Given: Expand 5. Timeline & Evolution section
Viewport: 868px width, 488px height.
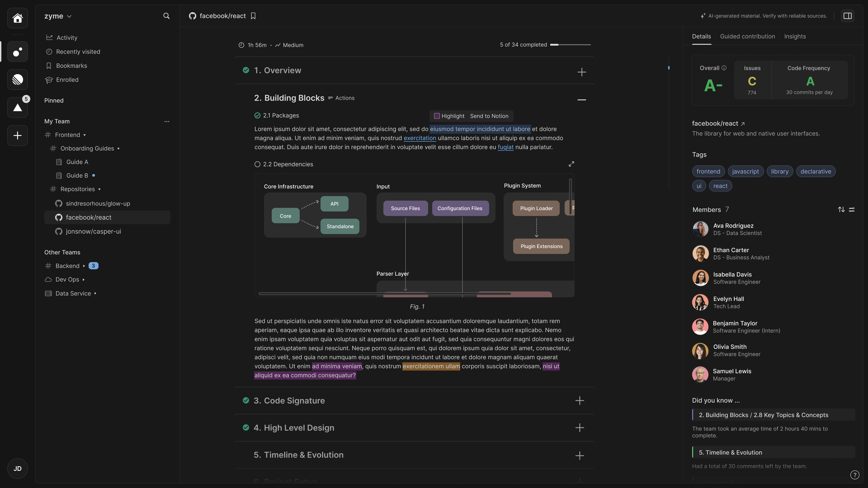Looking at the screenshot, I should click(580, 456).
